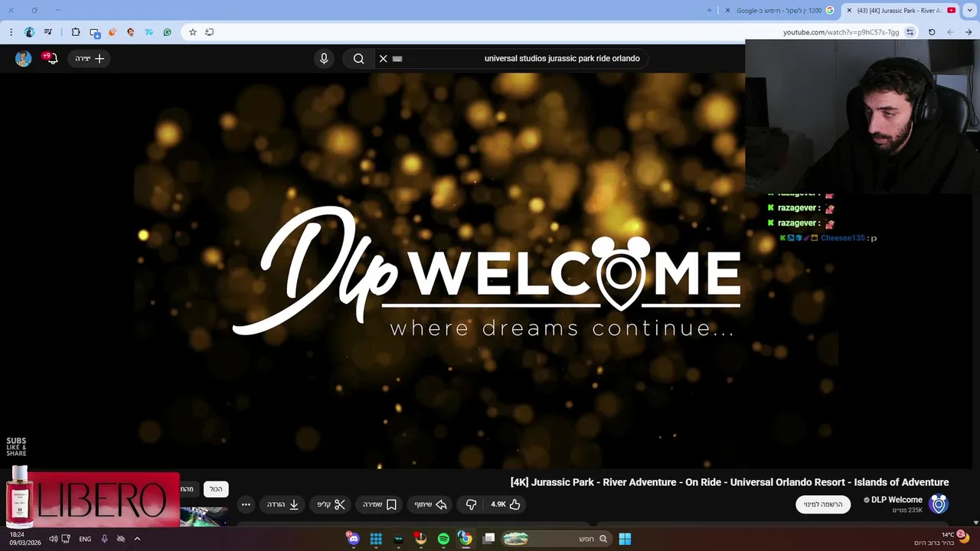Open more actions three-dot menu
The image size is (980, 551).
(x=246, y=504)
